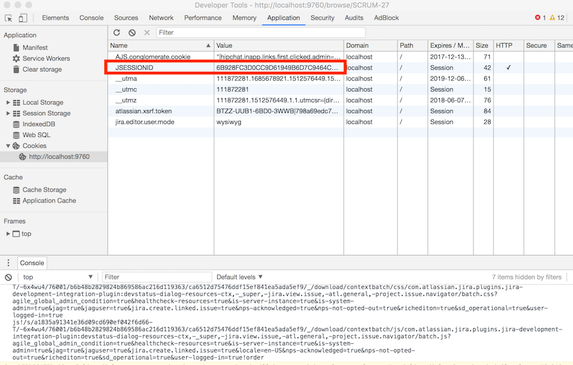The image size is (573, 365).
Task: Open the top context dropdown in console
Action: (x=57, y=277)
